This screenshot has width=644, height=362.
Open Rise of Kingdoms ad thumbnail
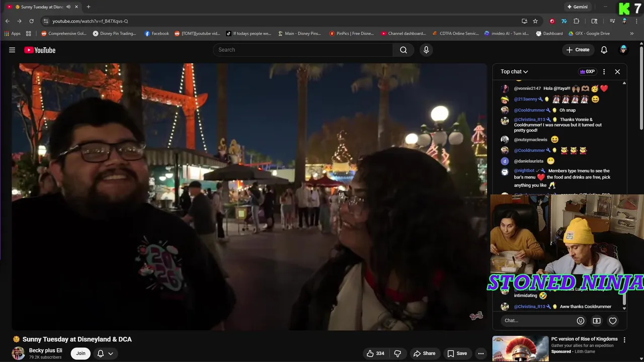pos(520,349)
